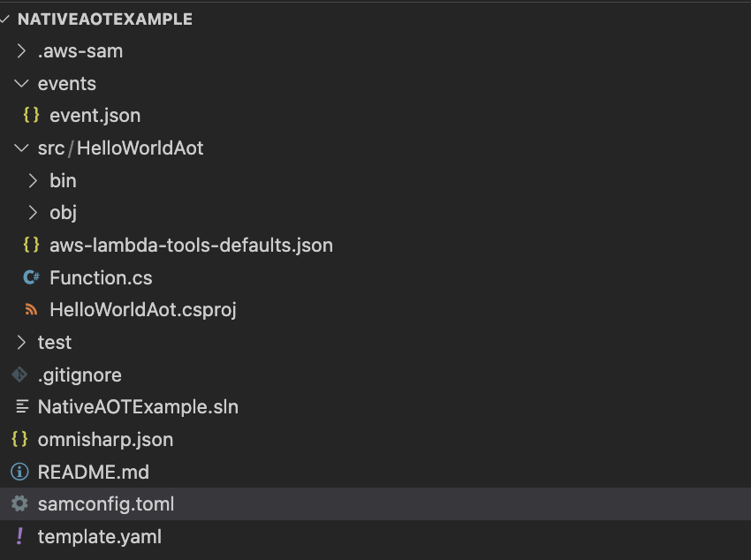The width and height of the screenshot is (751, 560).
Task: Collapse the events folder
Action: click(21, 83)
